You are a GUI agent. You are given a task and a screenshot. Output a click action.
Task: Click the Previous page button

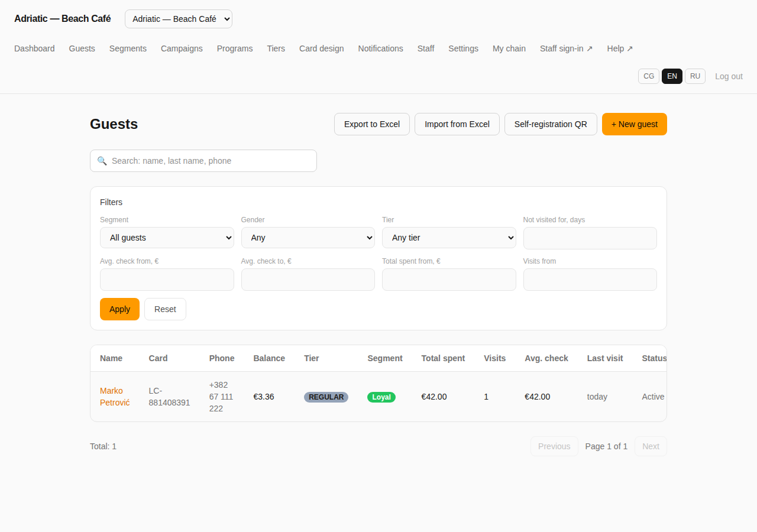554,446
